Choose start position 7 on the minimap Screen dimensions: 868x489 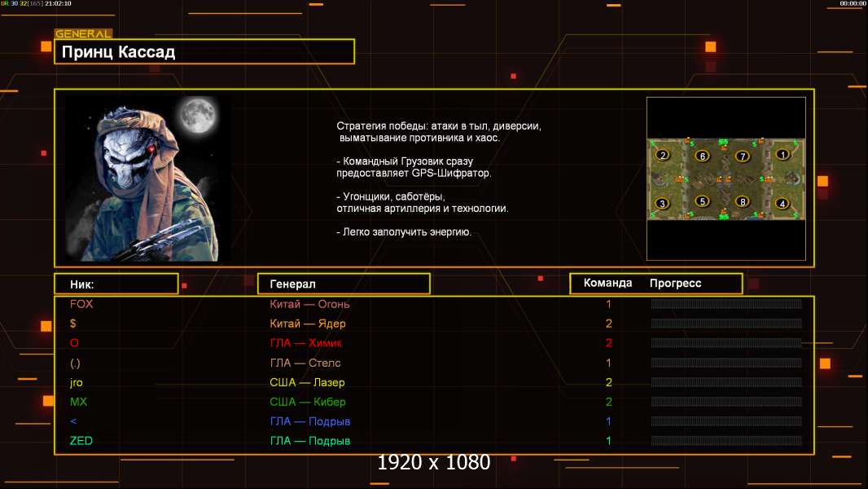[743, 156]
